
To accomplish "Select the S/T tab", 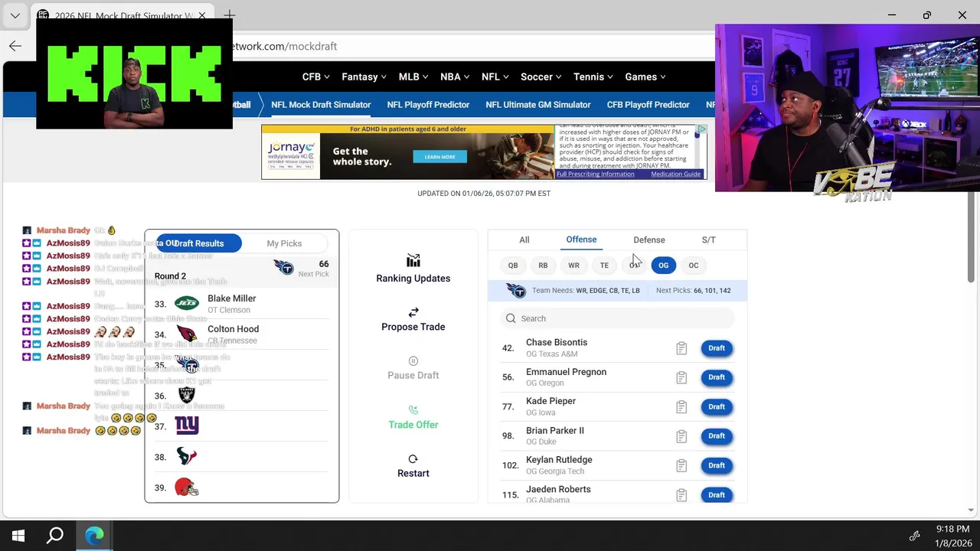I will click(x=709, y=240).
